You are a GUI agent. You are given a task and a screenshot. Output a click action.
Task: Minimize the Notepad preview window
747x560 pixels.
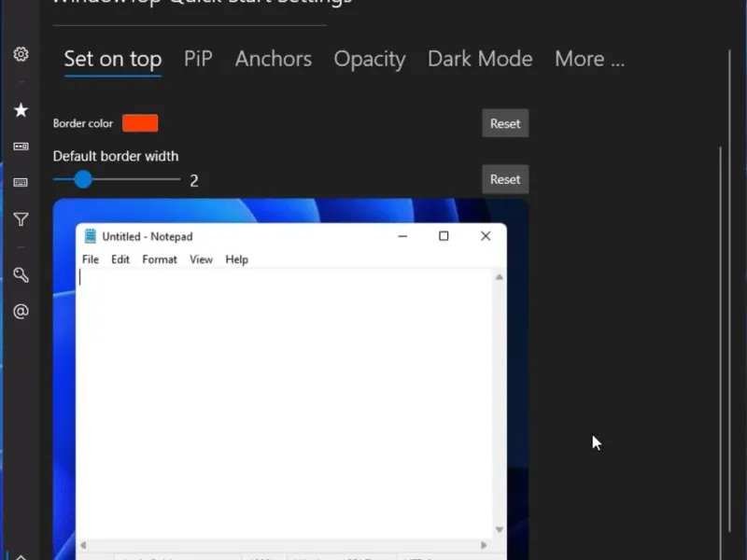[402, 236]
